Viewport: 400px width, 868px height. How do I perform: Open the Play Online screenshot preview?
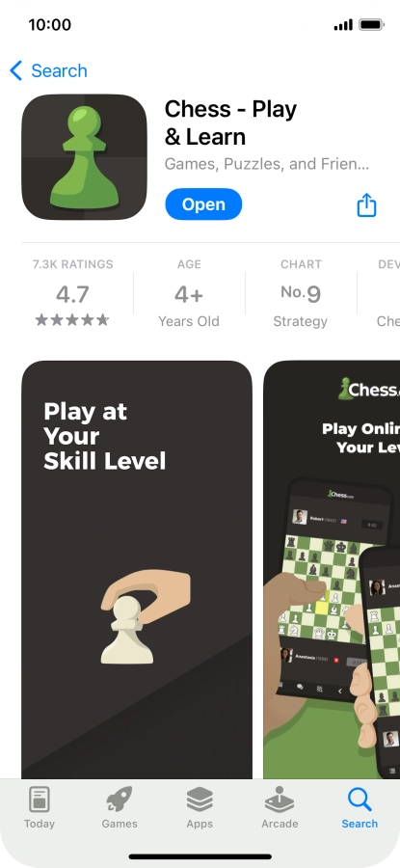pos(332,570)
